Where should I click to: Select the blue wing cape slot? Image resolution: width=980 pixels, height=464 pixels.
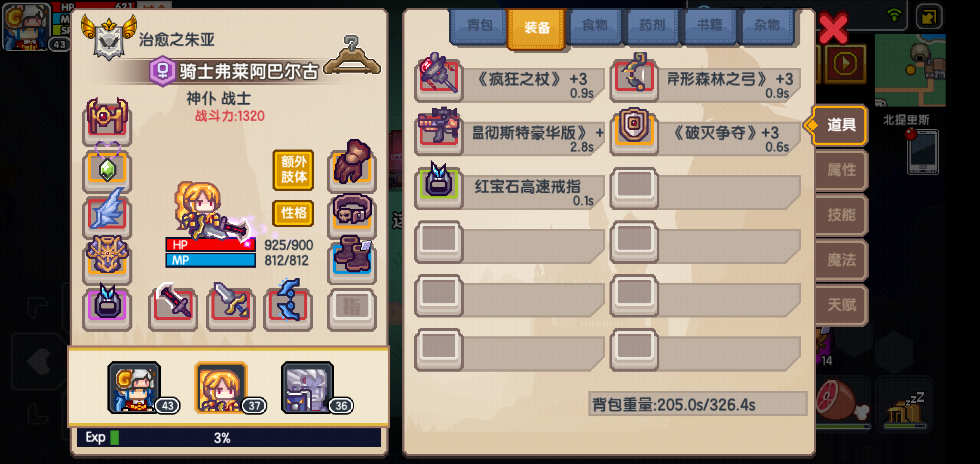point(107,212)
